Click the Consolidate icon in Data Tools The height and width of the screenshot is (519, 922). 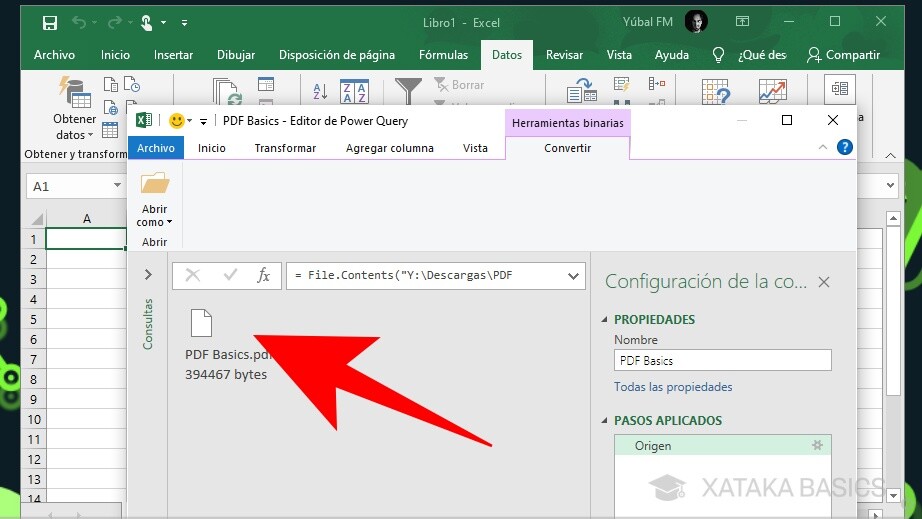(x=657, y=84)
